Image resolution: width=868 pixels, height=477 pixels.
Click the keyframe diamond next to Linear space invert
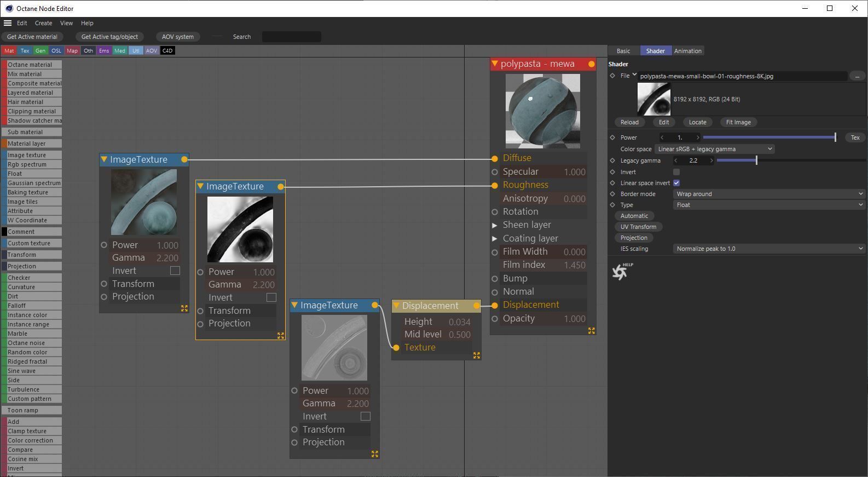[x=612, y=183]
